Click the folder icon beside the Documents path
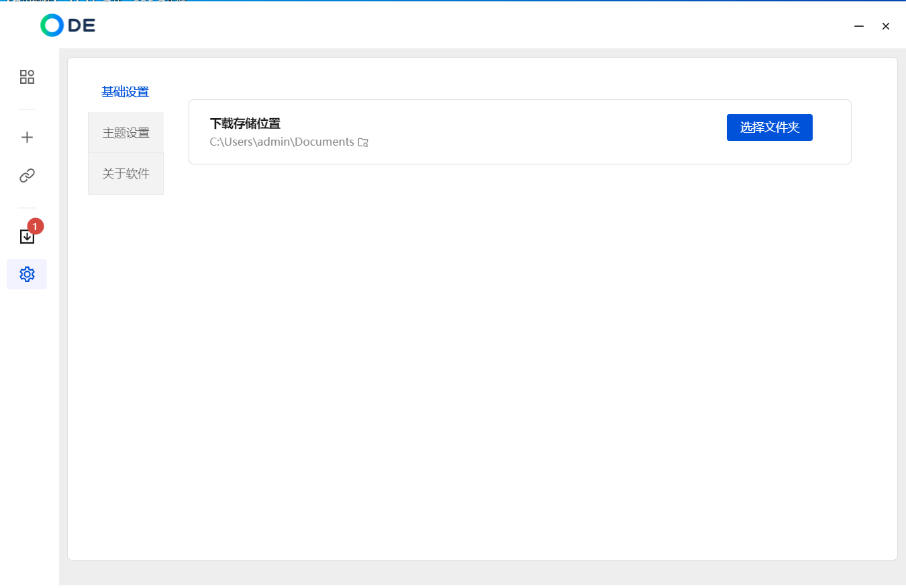Screen dimensions: 906x588 click(363, 142)
